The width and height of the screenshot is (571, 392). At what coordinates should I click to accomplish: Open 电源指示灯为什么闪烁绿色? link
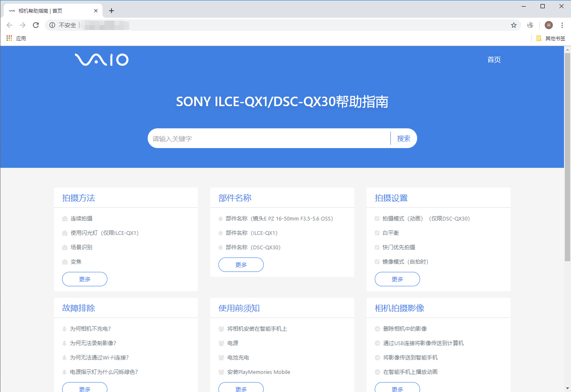coord(104,372)
